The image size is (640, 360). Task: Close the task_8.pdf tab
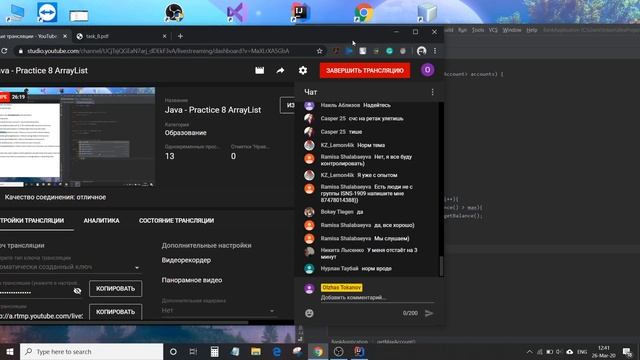click(x=164, y=36)
